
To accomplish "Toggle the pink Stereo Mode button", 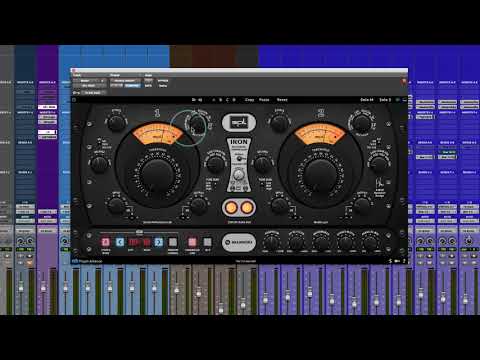I will pos(106,242).
